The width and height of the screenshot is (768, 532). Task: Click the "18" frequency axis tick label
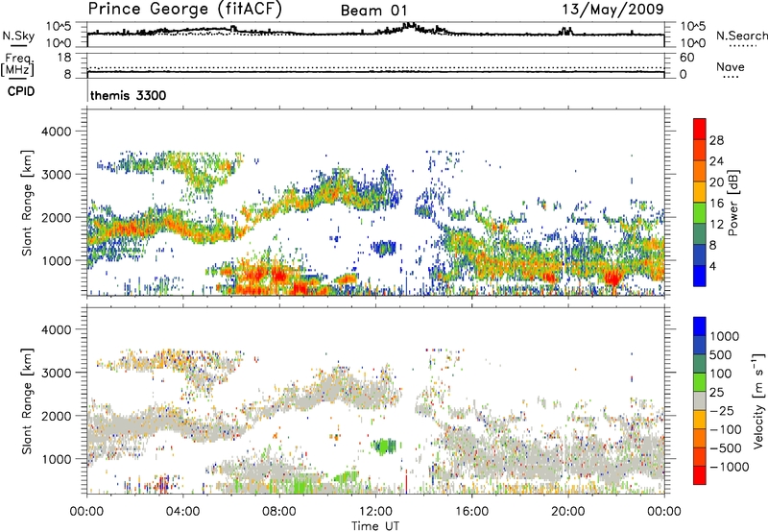click(x=64, y=58)
